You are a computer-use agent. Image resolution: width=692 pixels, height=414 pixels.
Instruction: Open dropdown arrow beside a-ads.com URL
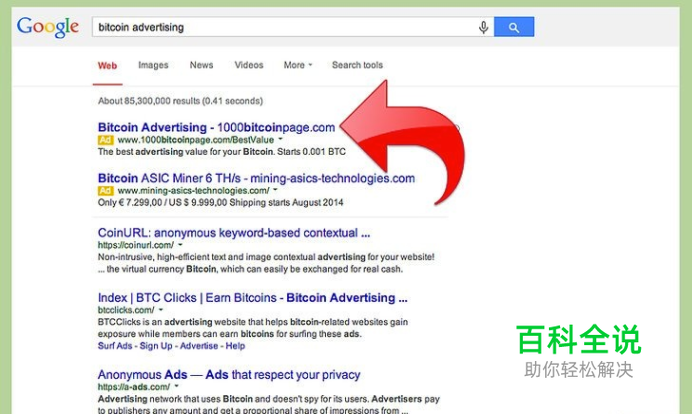[x=176, y=386]
